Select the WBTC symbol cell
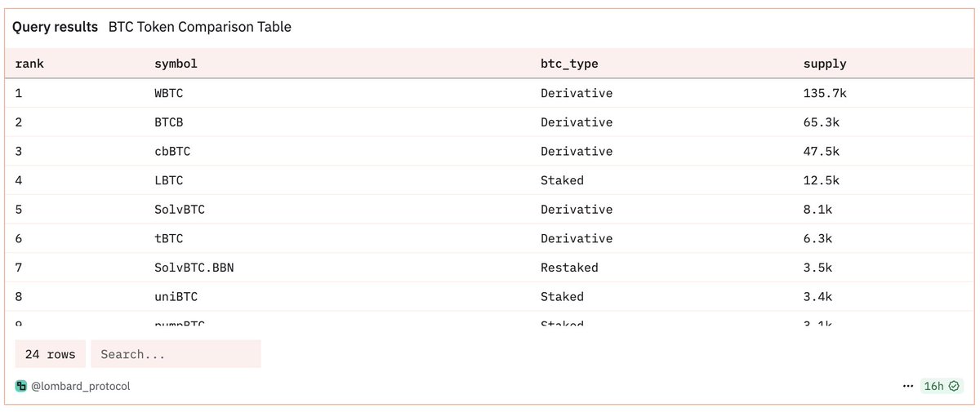980x412 pixels. coord(168,93)
